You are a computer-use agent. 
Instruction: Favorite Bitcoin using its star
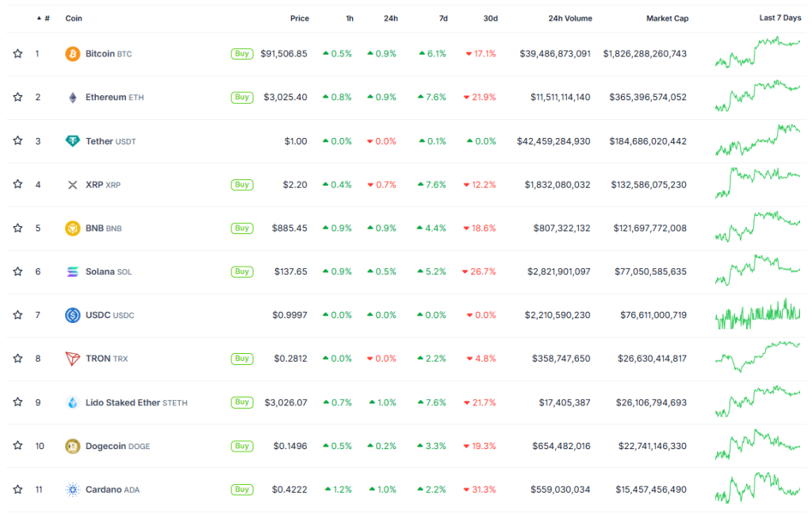[17, 54]
